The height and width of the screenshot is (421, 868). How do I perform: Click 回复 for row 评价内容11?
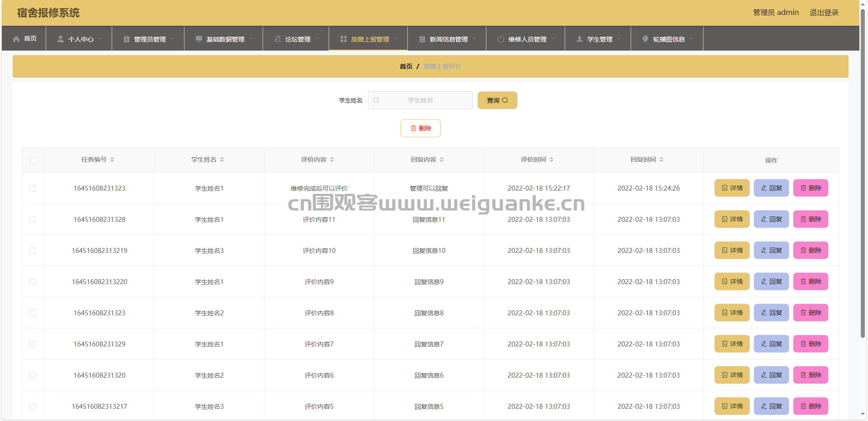(771, 219)
